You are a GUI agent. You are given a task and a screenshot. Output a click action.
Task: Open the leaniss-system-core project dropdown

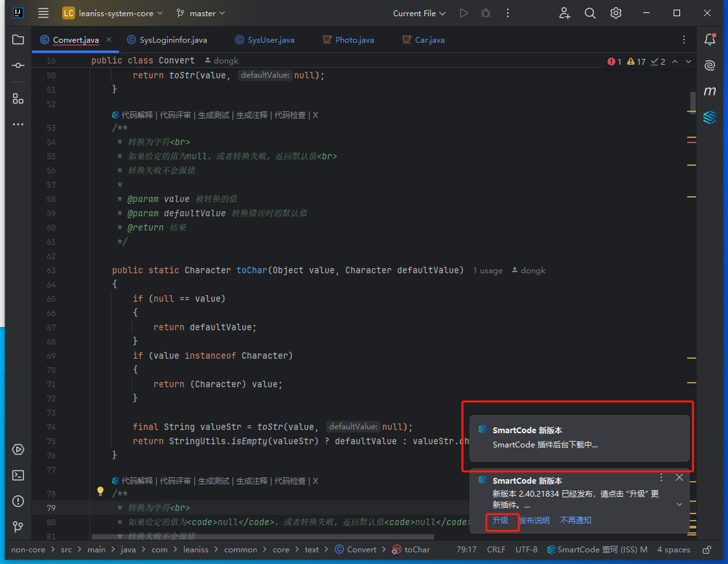click(x=113, y=13)
